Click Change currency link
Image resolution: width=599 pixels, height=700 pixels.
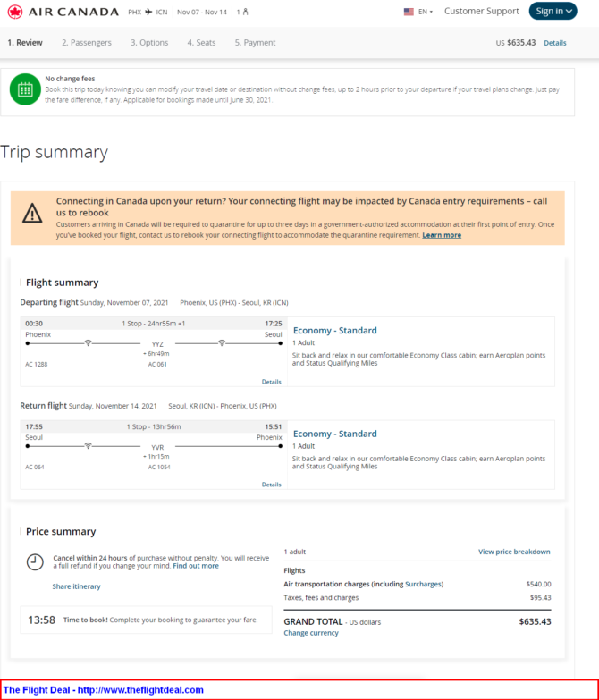pos(311,633)
